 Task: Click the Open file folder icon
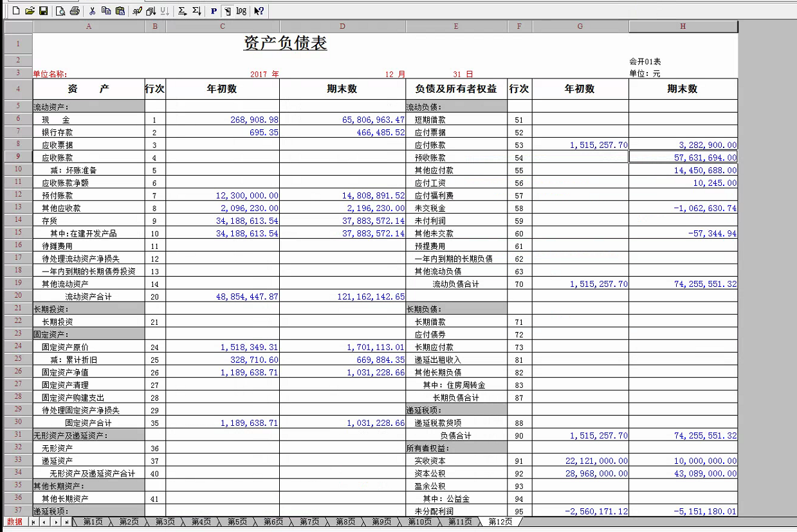coord(30,11)
